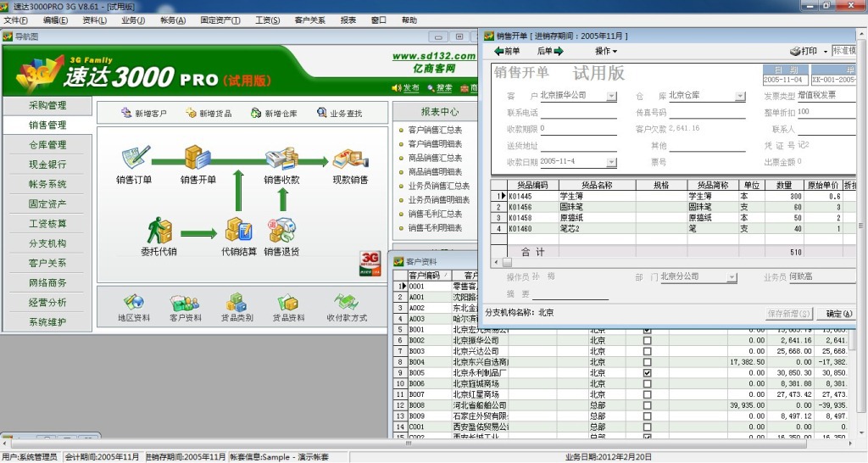The image size is (868, 463).
Task: Expand the 客户 customer dropdown
Action: (x=611, y=97)
